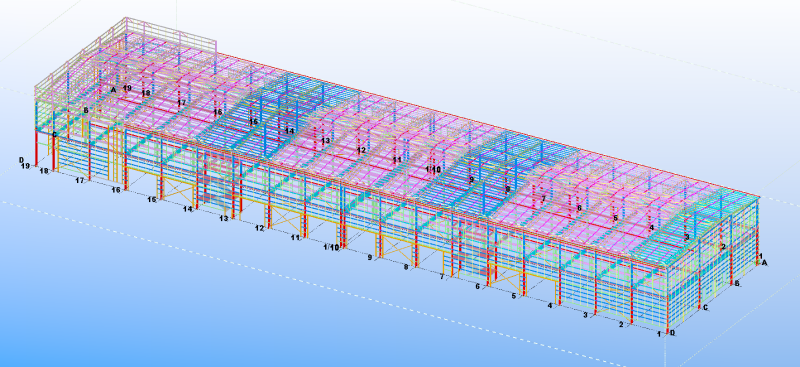
Task: Click grid label C on the right gable end
Action: (705, 307)
